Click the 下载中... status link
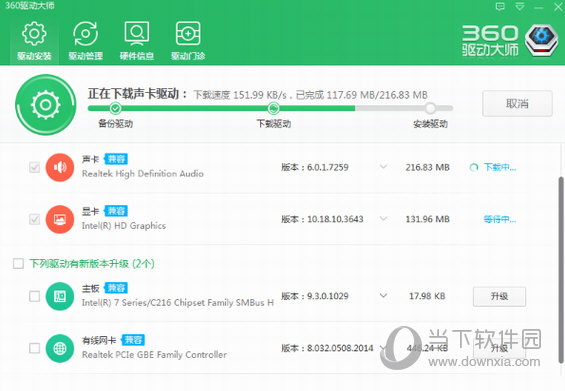This screenshot has height=391, width=565. tap(499, 167)
